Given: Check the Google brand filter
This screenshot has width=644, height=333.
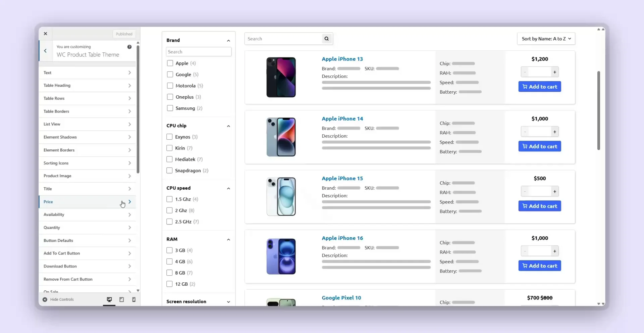Looking at the screenshot, I should [170, 75].
